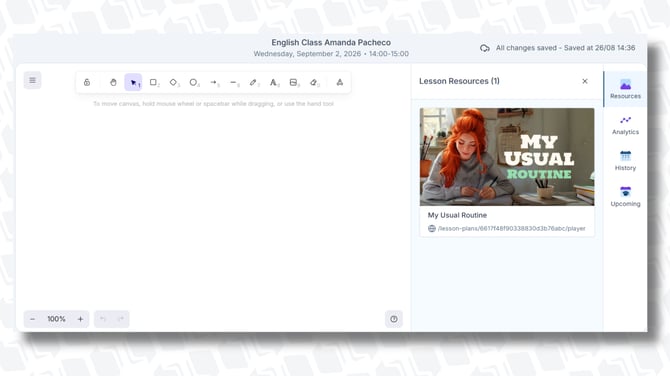Close the Lesson Resources panel
Viewport: 670px width, 376px height.
585,81
